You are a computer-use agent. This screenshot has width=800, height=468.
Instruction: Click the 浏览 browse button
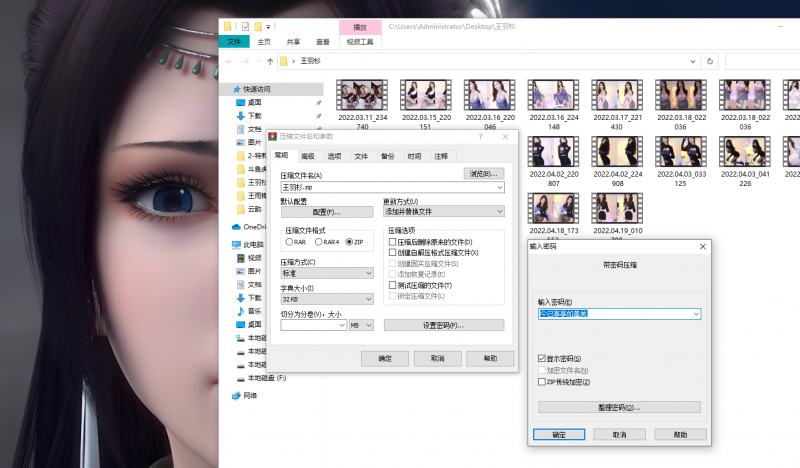[485, 174]
